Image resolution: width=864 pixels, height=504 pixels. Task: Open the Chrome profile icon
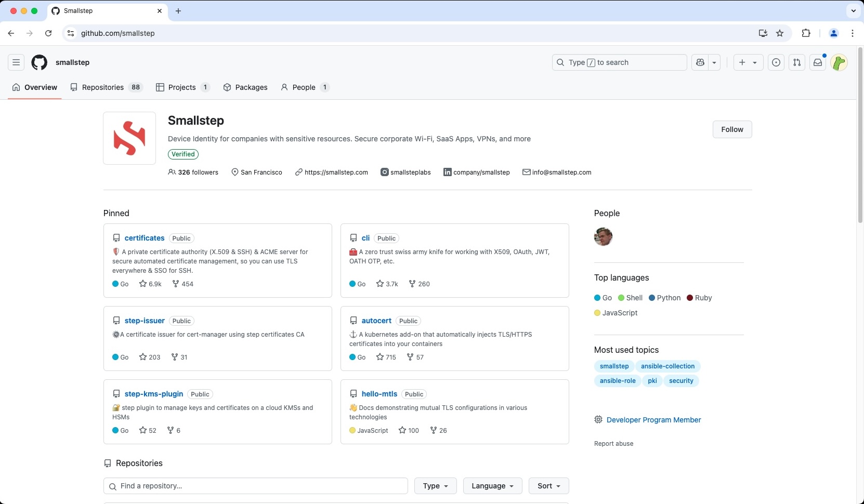[834, 33]
